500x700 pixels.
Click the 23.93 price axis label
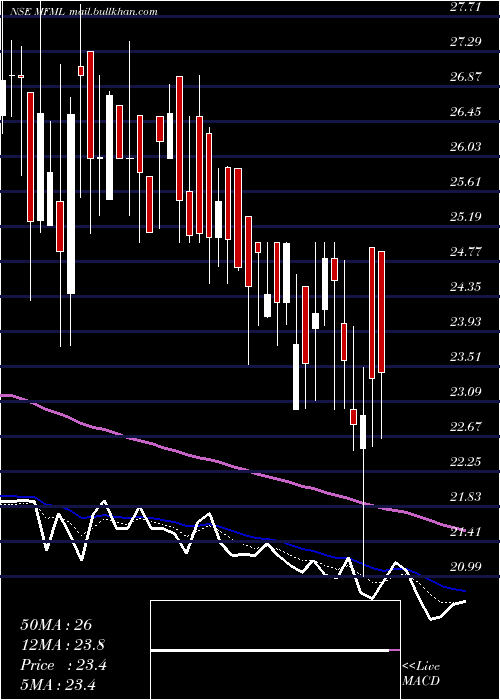click(x=466, y=321)
